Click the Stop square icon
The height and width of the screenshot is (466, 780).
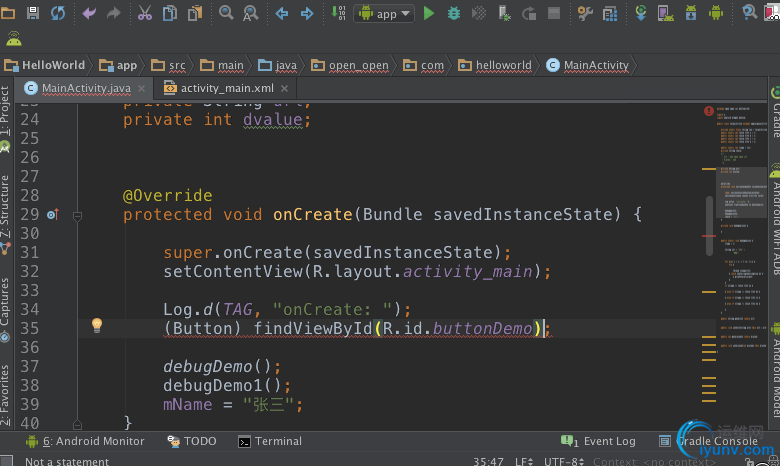point(554,13)
